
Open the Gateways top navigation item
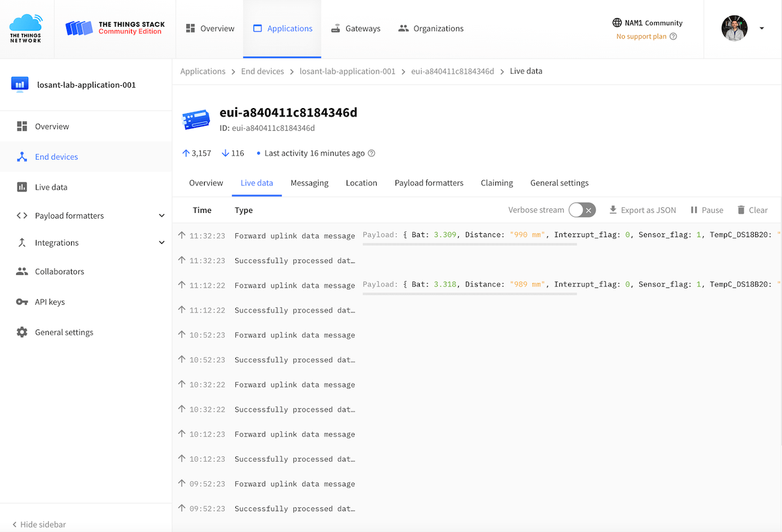pyautogui.click(x=355, y=29)
